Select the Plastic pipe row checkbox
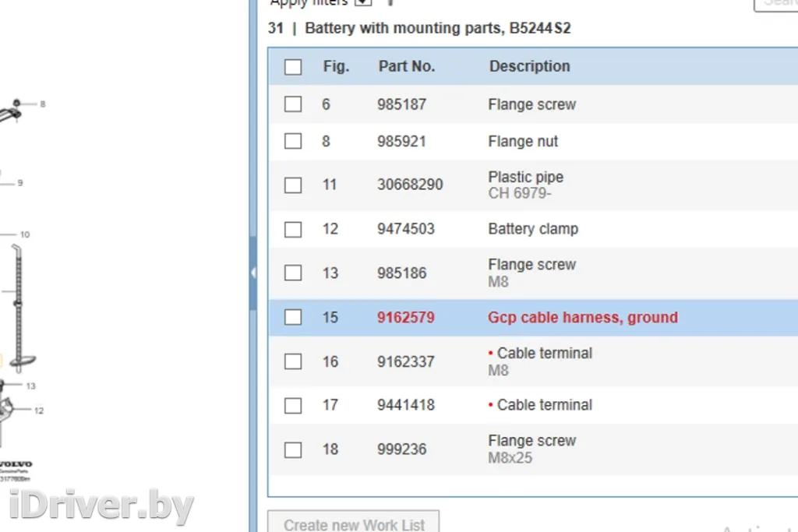This screenshot has width=798, height=532. click(x=293, y=185)
